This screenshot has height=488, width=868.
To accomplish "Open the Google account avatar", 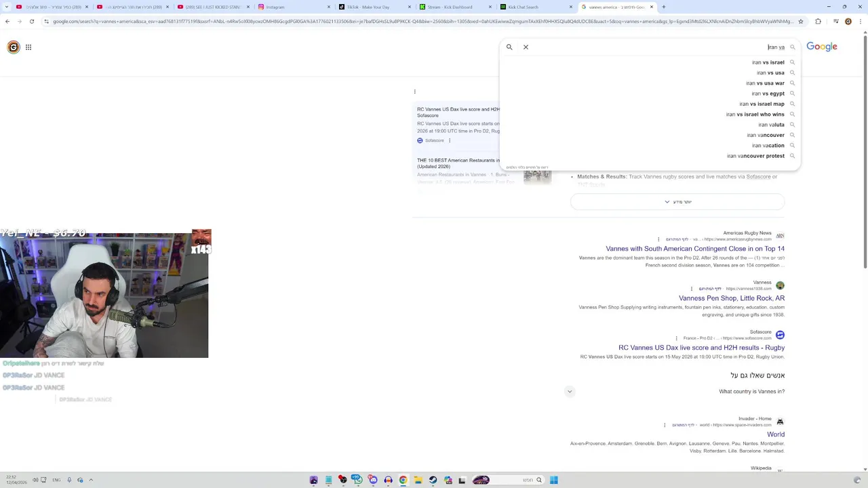I will (14, 47).
